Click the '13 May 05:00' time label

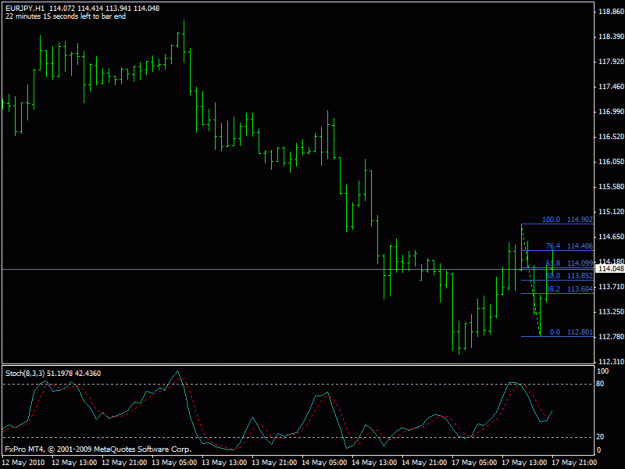tap(174, 463)
